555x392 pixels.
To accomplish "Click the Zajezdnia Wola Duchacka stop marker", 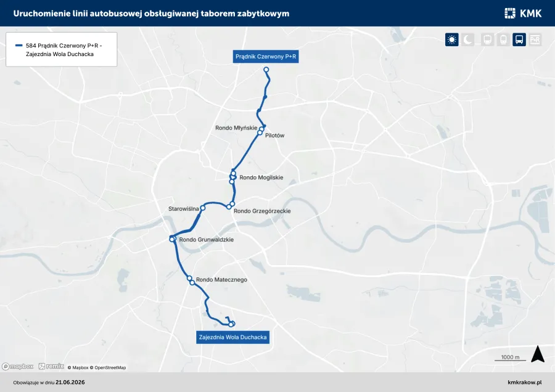I will pos(231,324).
